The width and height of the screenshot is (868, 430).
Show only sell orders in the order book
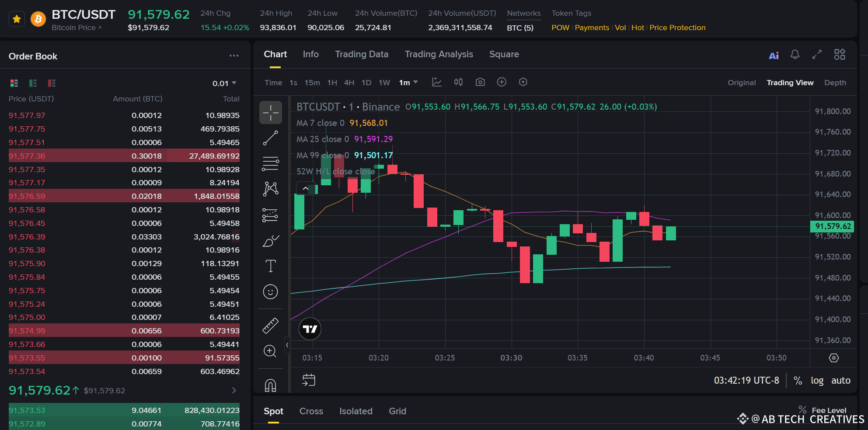pyautogui.click(x=52, y=83)
